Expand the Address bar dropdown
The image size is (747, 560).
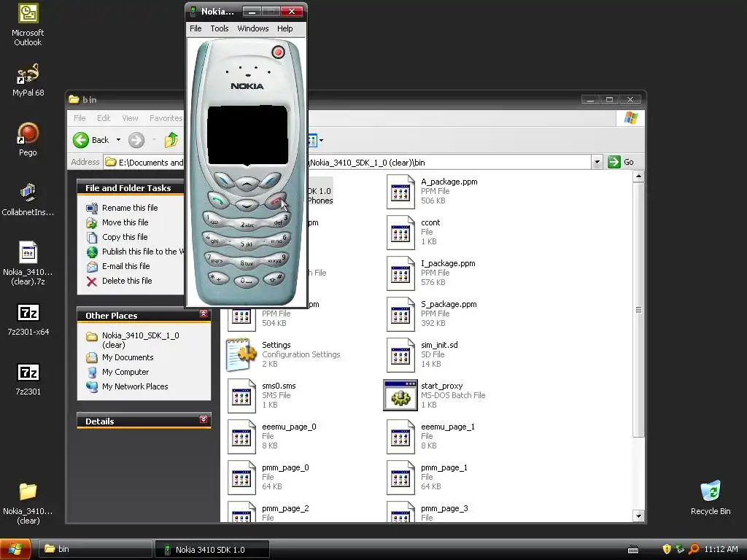click(x=597, y=162)
